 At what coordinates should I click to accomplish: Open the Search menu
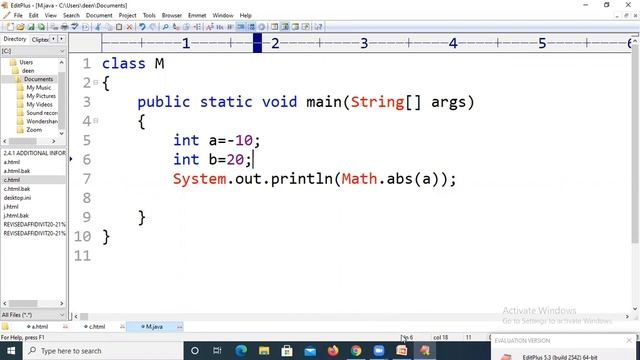coord(71,16)
